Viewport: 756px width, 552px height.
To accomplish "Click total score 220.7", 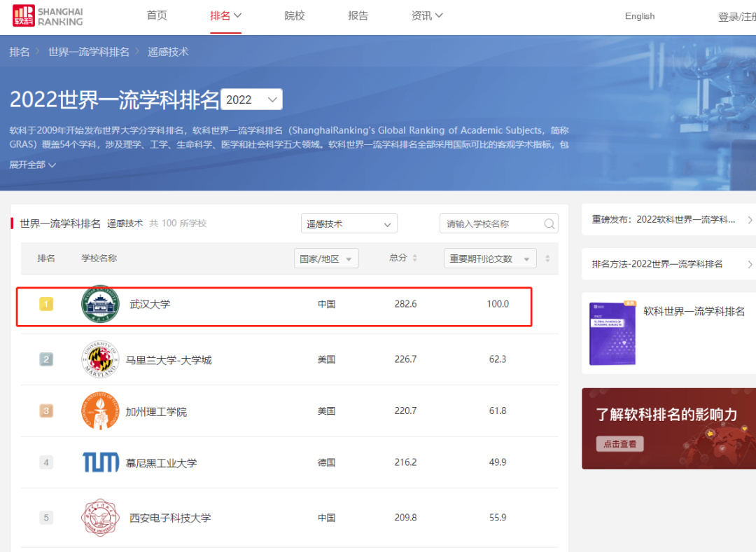I will click(405, 411).
